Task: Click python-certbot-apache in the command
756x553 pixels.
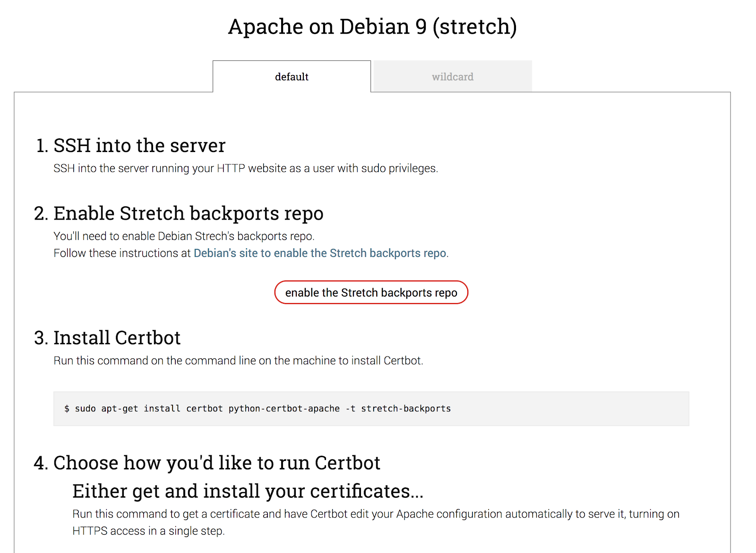Action: click(284, 408)
